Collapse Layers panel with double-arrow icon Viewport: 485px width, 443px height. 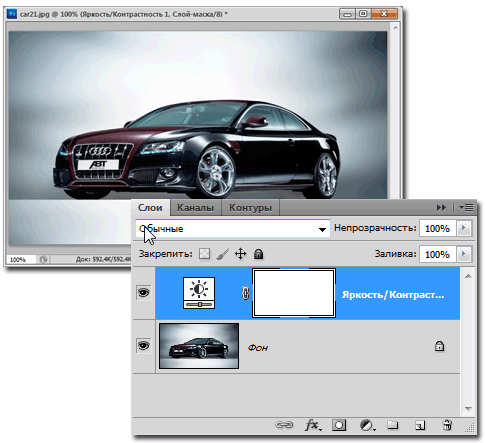[441, 208]
